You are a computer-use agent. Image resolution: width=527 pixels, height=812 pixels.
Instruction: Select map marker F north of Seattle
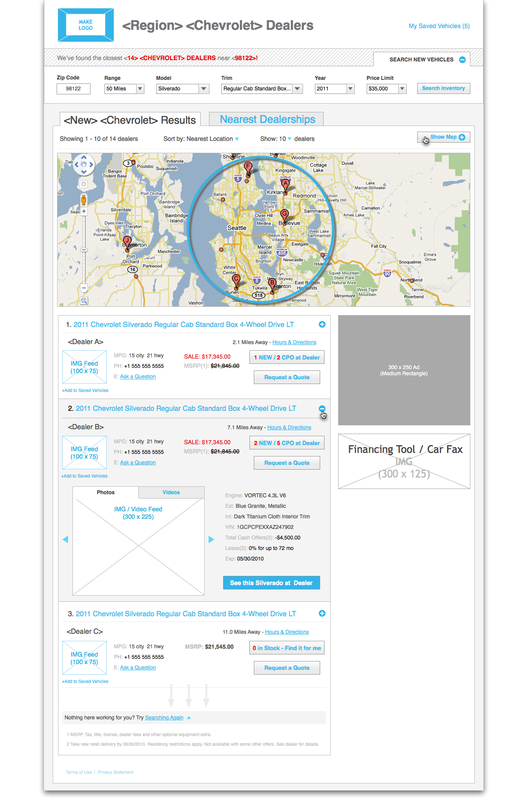(248, 169)
